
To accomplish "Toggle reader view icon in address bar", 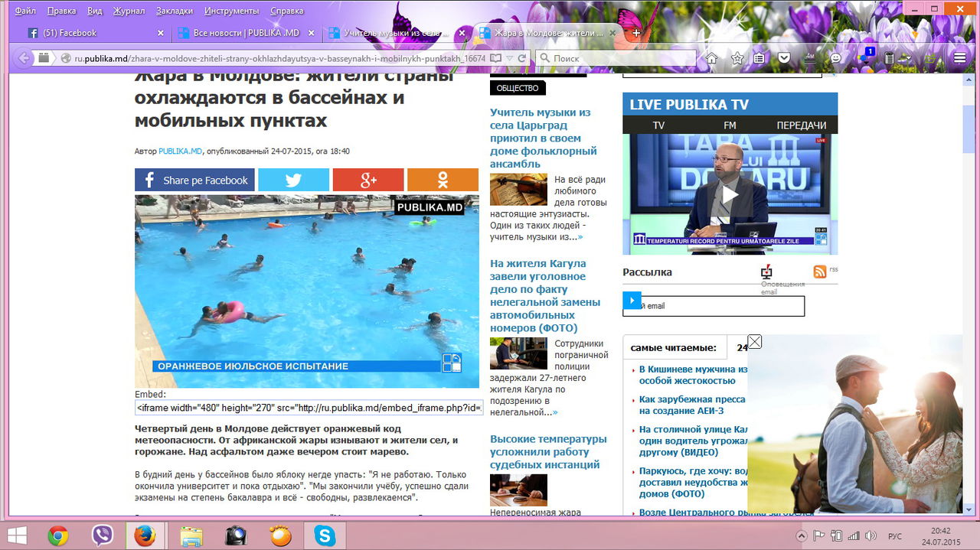I will 496,58.
